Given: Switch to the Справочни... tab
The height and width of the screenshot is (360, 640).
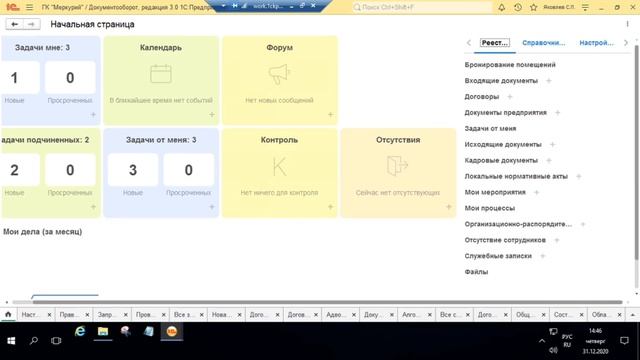Looking at the screenshot, I should [x=544, y=43].
